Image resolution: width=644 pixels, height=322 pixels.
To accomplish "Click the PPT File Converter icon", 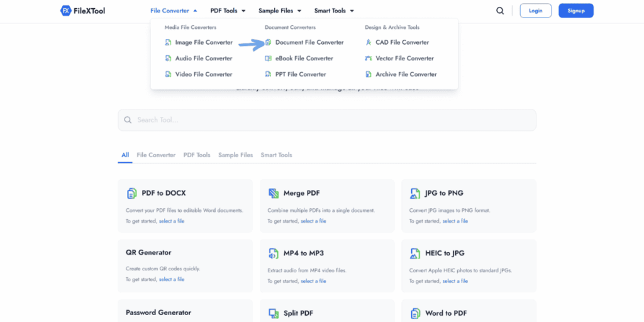I will coord(268,74).
